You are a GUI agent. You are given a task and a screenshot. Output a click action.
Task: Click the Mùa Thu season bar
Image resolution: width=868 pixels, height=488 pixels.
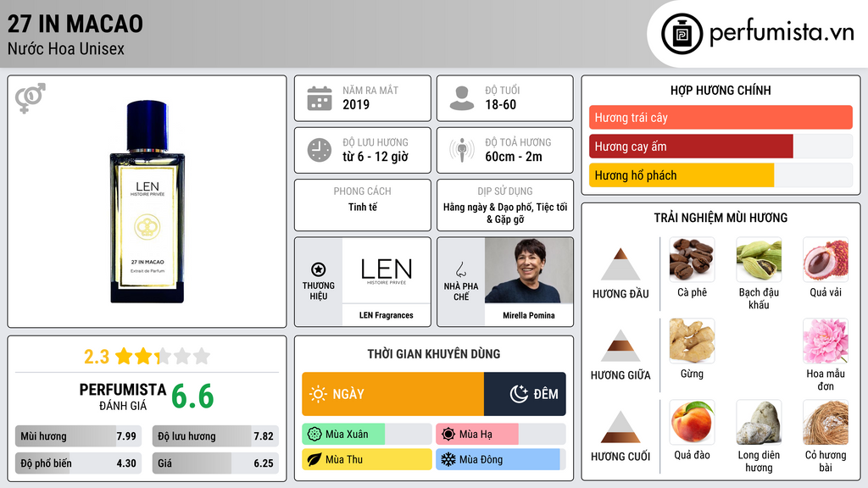[366, 460]
